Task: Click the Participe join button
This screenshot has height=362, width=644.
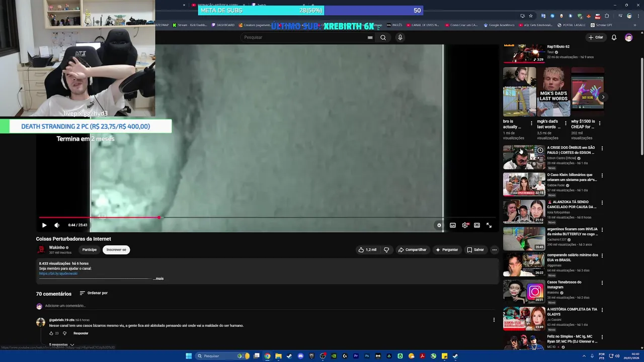Action: (x=90, y=250)
